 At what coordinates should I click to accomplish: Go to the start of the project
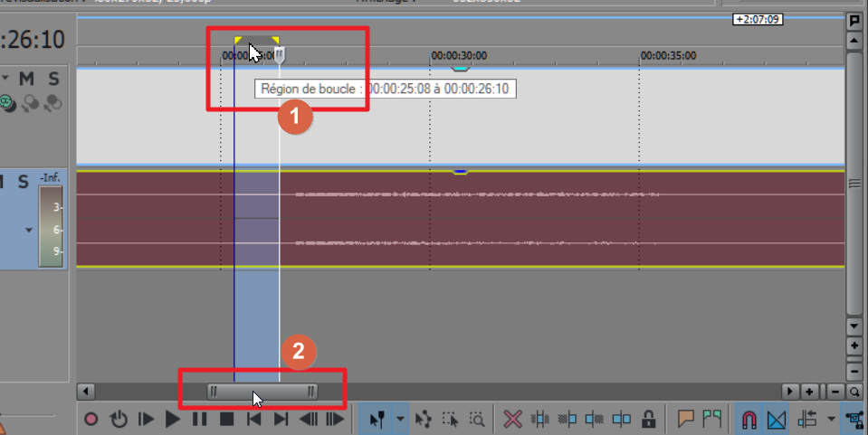(x=254, y=419)
